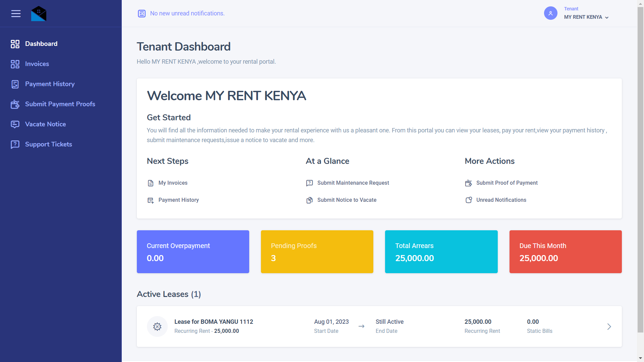644x362 pixels.
Task: Click the Payment History sidebar icon
Action: coord(15,84)
